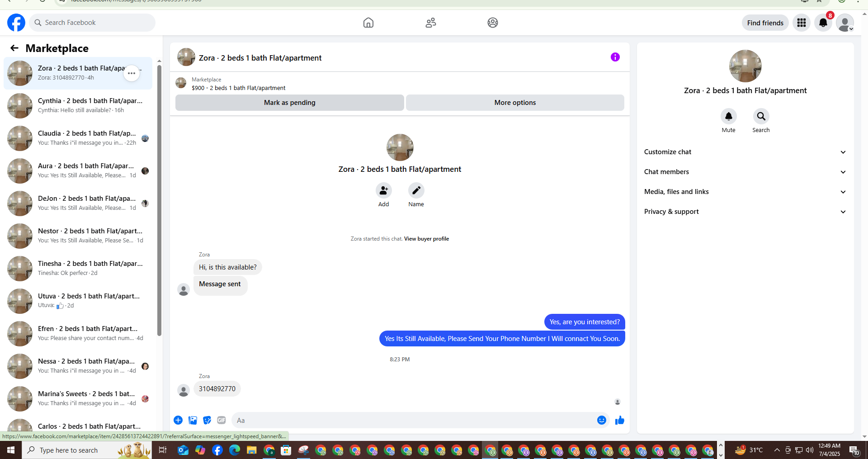This screenshot has height=459, width=868.
Task: Open View buyer profile link
Action: (x=426, y=239)
